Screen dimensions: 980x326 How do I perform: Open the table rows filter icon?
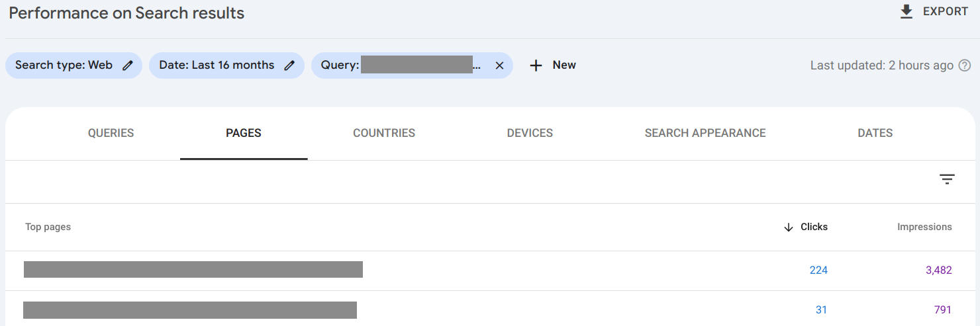(948, 179)
